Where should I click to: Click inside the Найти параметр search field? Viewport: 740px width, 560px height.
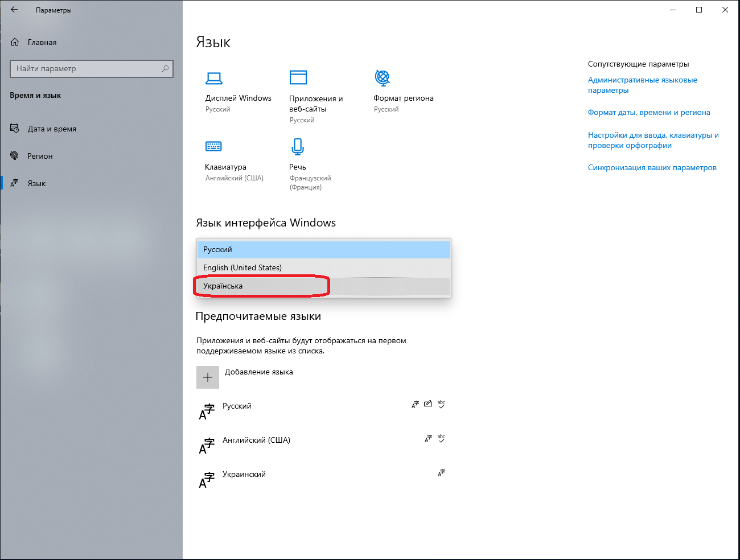tap(85, 69)
